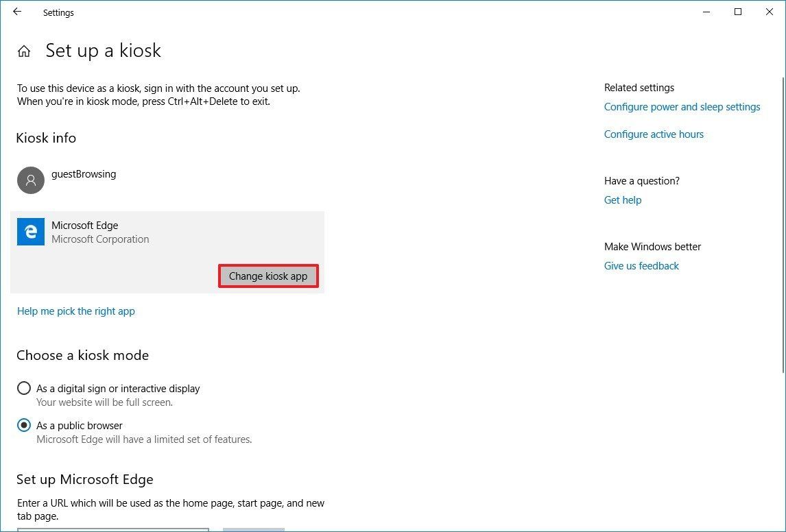Minimize the Settings window
Image resolution: width=786 pixels, height=532 pixels.
point(706,12)
